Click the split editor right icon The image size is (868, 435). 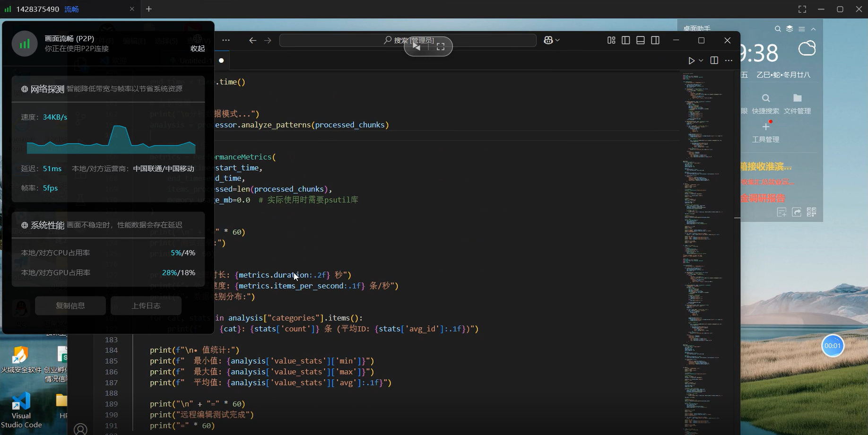tap(714, 61)
